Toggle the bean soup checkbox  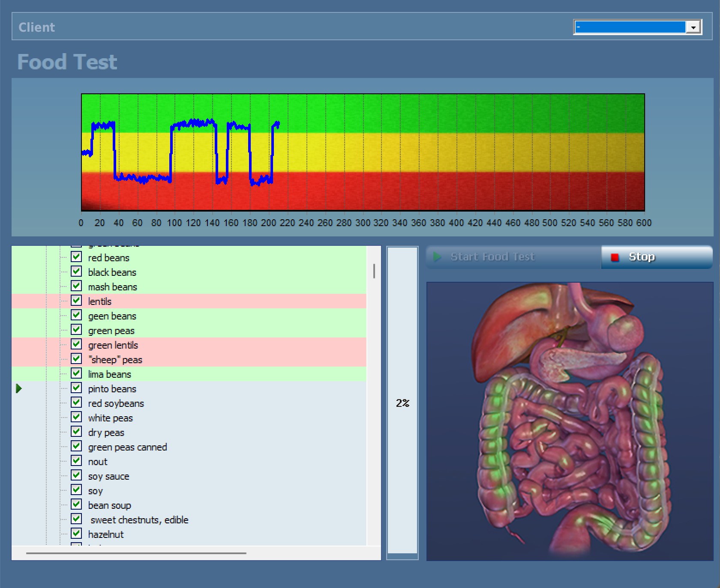point(76,504)
